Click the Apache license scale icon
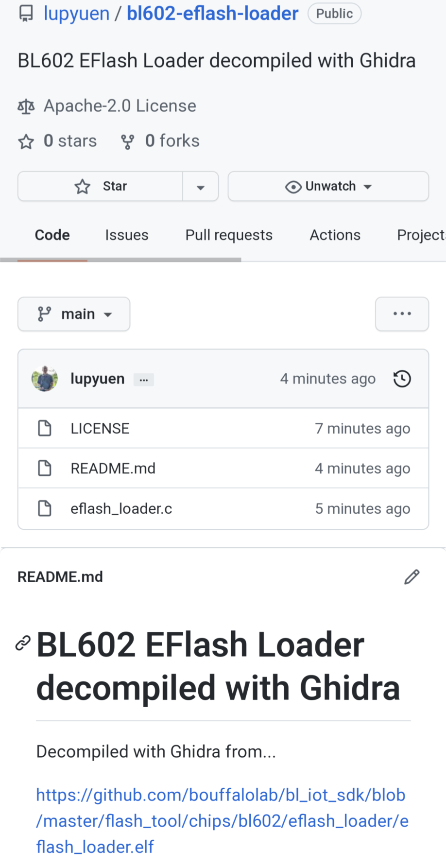Image resolution: width=446 pixels, height=868 pixels. 26,106
